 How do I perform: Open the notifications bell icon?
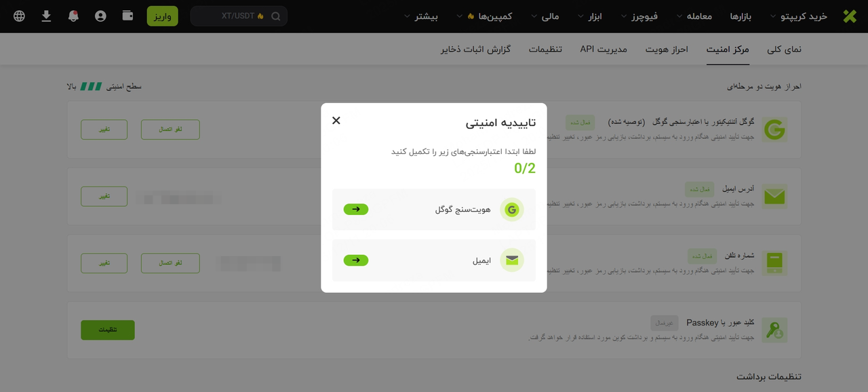(x=73, y=16)
